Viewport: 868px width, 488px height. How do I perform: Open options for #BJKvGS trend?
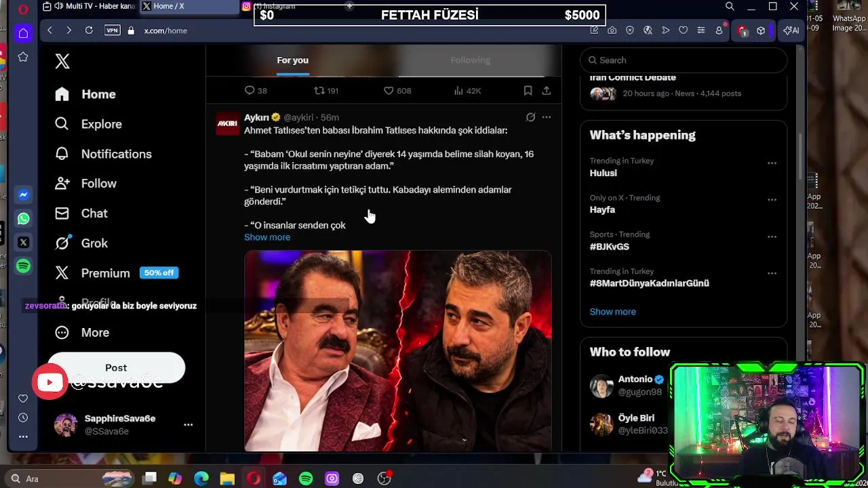(x=772, y=237)
